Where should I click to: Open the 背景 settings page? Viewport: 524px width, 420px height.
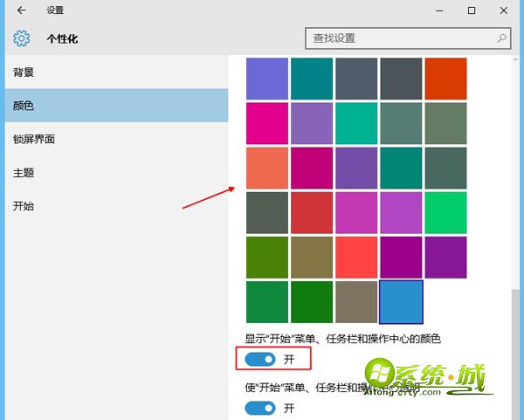point(24,72)
